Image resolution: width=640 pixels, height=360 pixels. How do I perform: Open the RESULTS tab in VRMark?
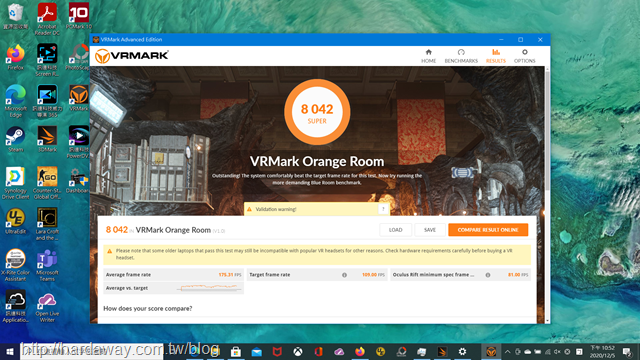496,56
